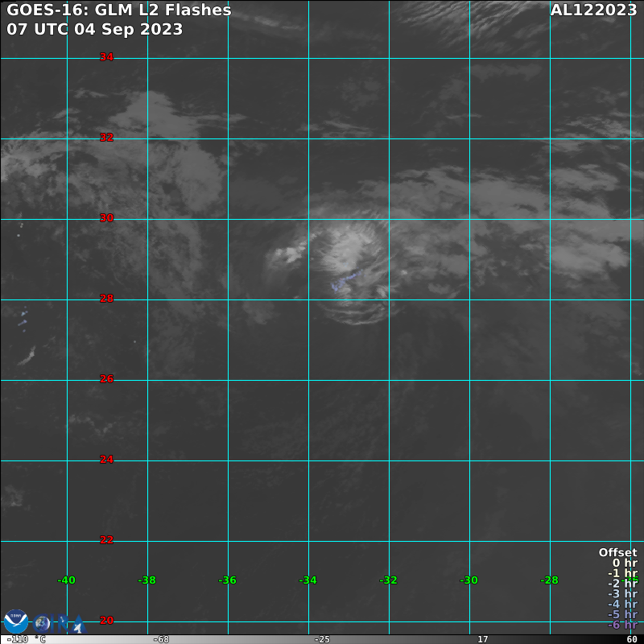Click the longitude label "-30"
Screen dimensions: 644x644
pos(469,580)
